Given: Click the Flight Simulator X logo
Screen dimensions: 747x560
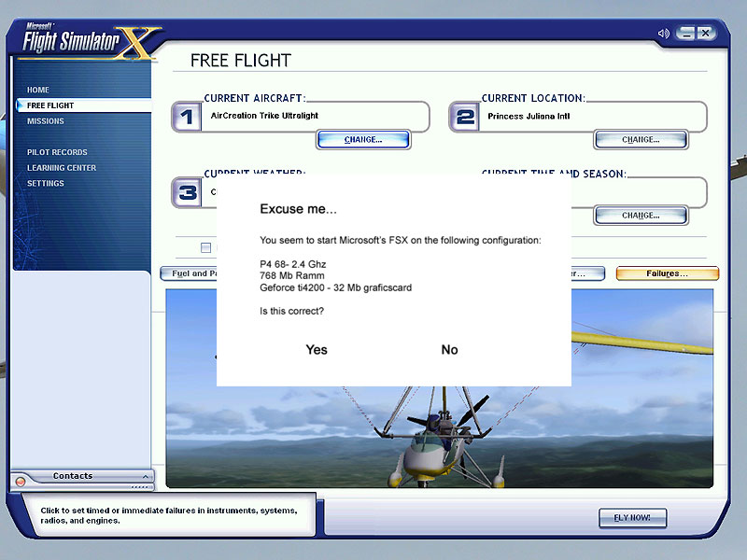Looking at the screenshot, I should 91,42.
